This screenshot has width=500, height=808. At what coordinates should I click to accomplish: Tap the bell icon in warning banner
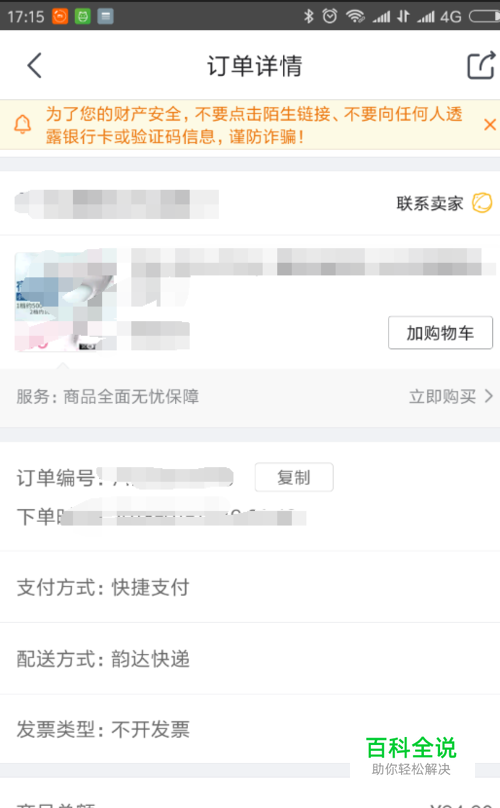pos(22,125)
